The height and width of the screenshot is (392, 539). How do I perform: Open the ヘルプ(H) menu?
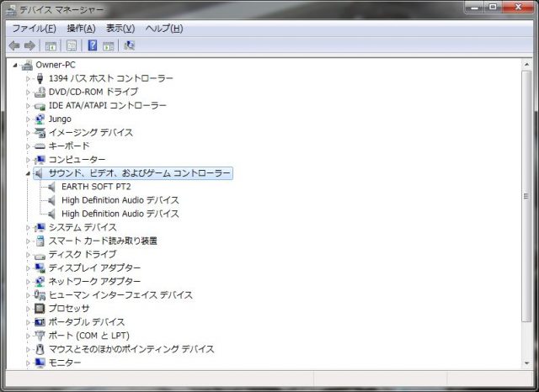click(164, 29)
